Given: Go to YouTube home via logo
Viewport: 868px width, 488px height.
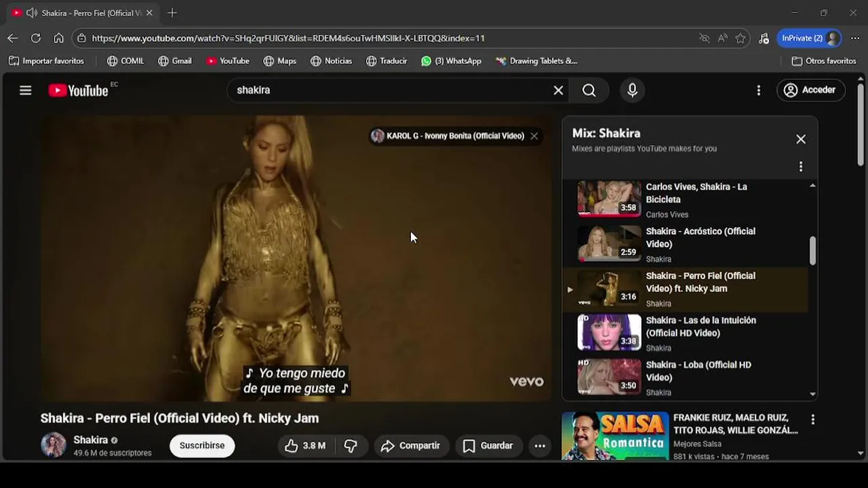Looking at the screenshot, I should [78, 90].
